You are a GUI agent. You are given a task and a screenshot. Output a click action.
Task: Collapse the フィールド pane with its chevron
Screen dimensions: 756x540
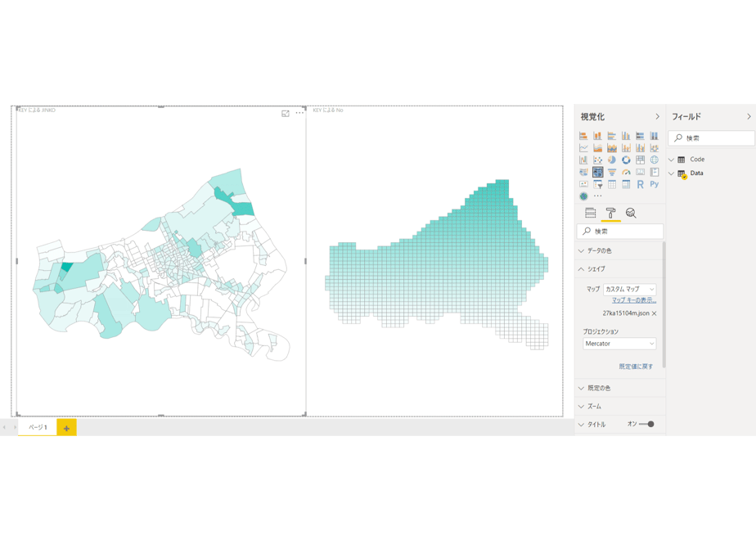pyautogui.click(x=749, y=117)
